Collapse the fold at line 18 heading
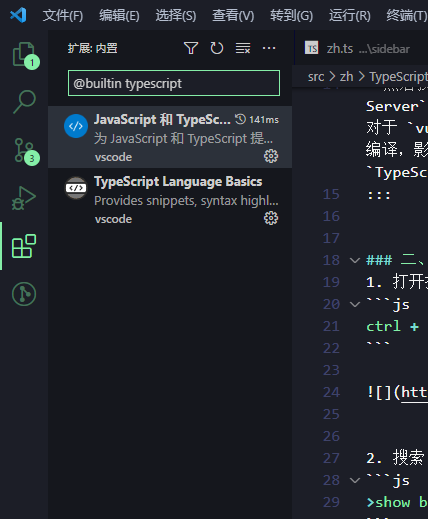This screenshot has height=519, width=428. [355, 260]
